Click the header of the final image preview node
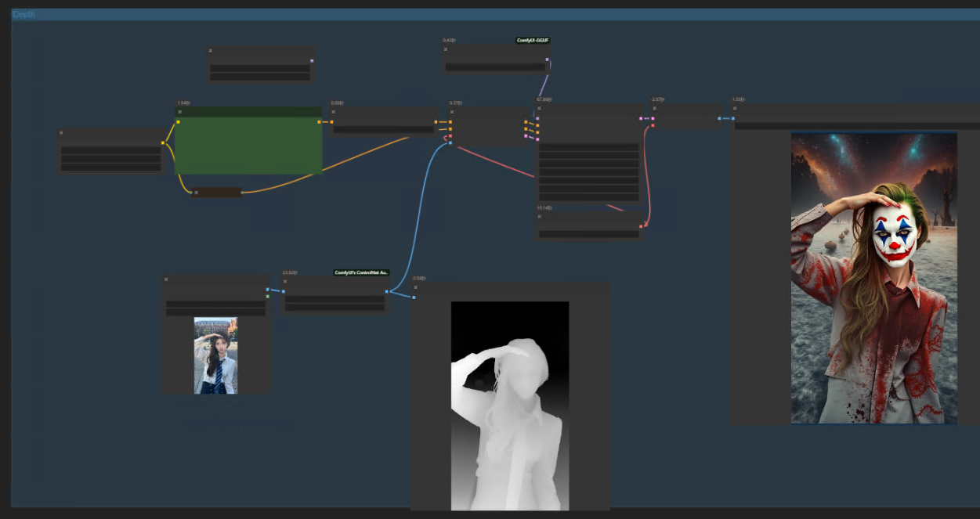Screen dimensions: 980x519 (854, 109)
